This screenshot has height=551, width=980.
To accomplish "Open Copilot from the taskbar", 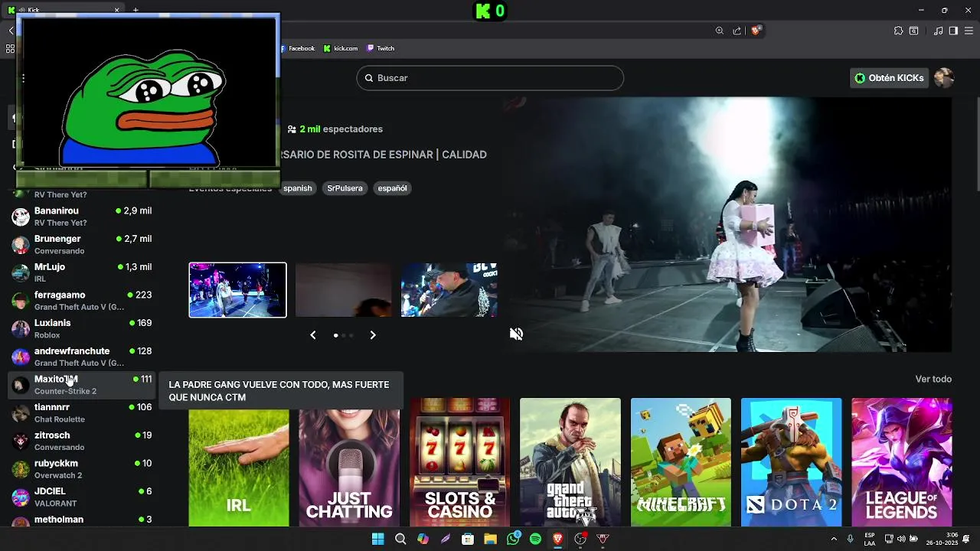I will [423, 539].
